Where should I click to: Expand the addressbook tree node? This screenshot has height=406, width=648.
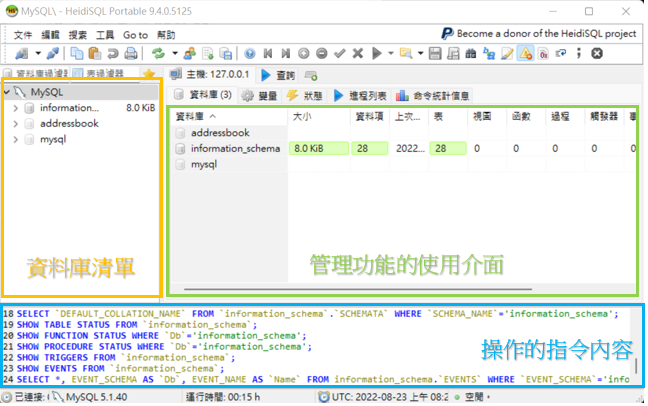coord(16,124)
